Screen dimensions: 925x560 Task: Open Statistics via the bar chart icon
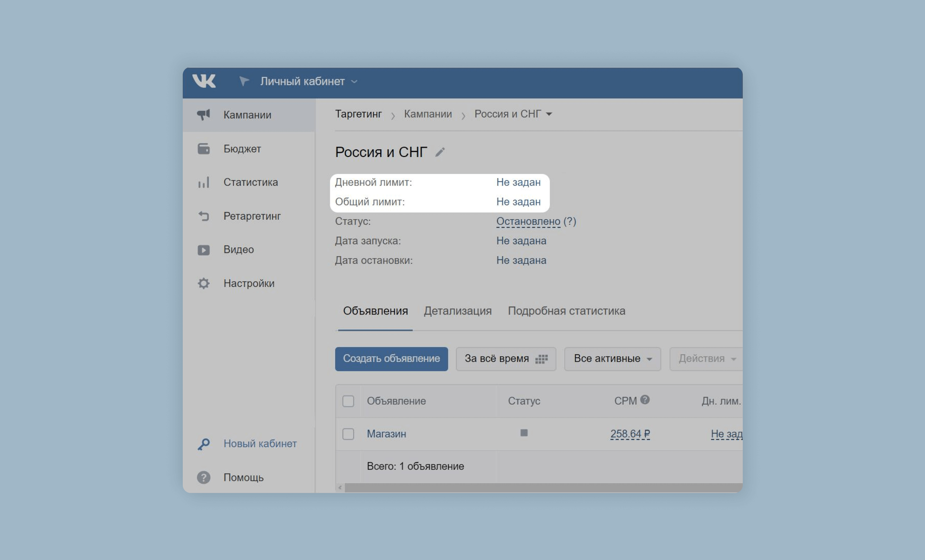pos(203,182)
